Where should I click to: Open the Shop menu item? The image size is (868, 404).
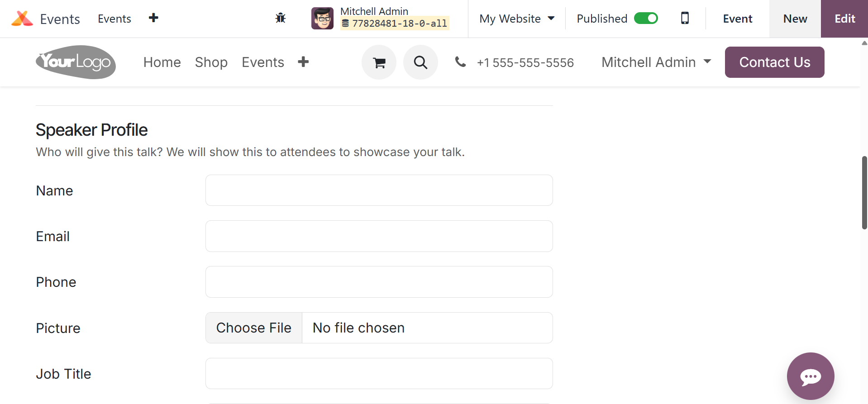pos(211,62)
